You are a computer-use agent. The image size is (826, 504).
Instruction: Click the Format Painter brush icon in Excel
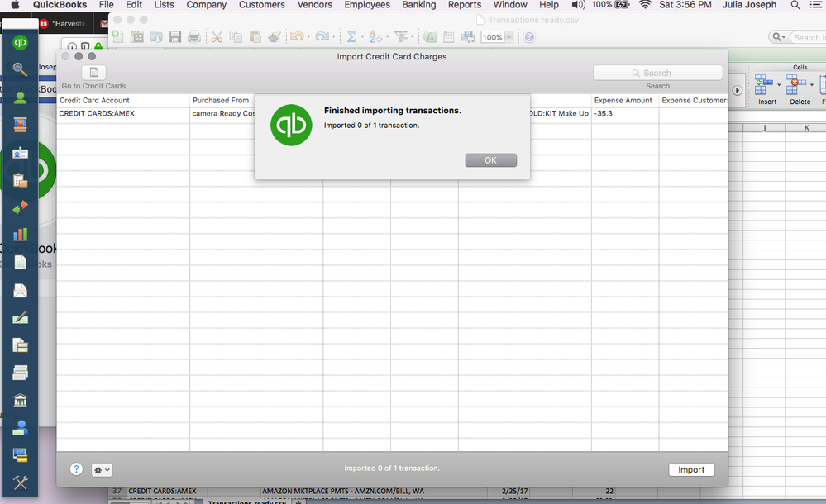click(x=274, y=36)
